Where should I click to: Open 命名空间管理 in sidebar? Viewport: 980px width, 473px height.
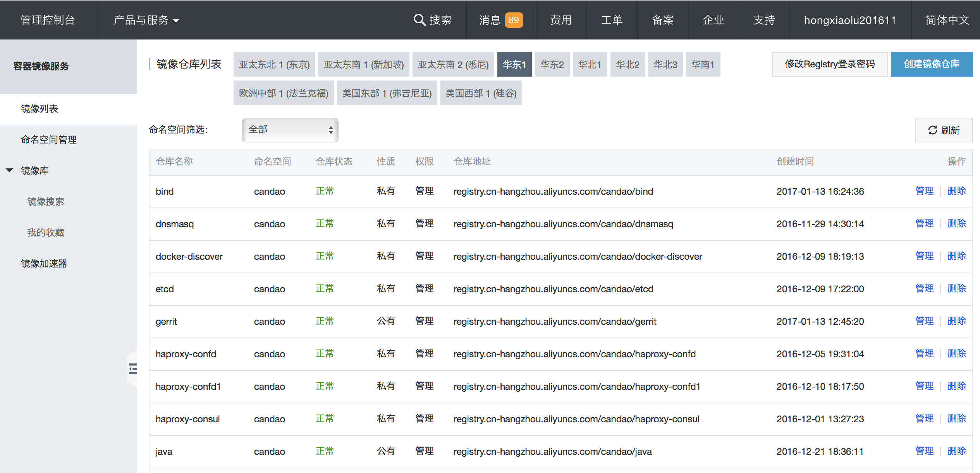tap(48, 140)
